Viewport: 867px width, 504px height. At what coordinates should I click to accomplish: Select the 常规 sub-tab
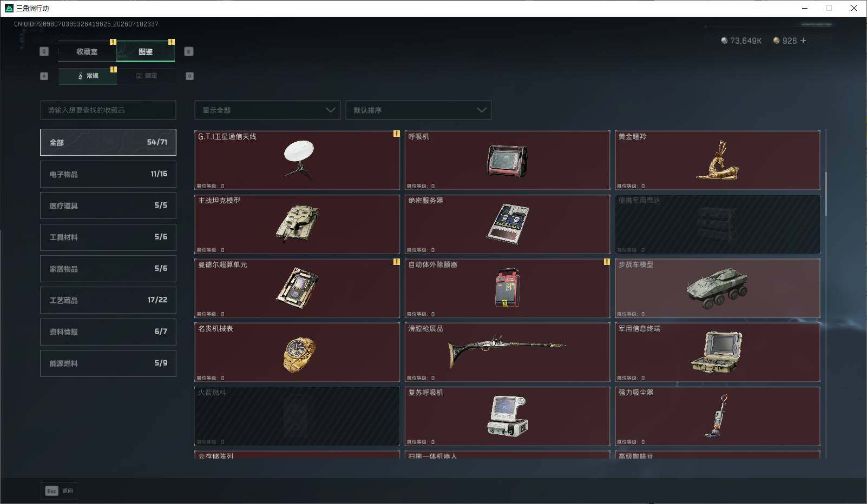click(87, 76)
